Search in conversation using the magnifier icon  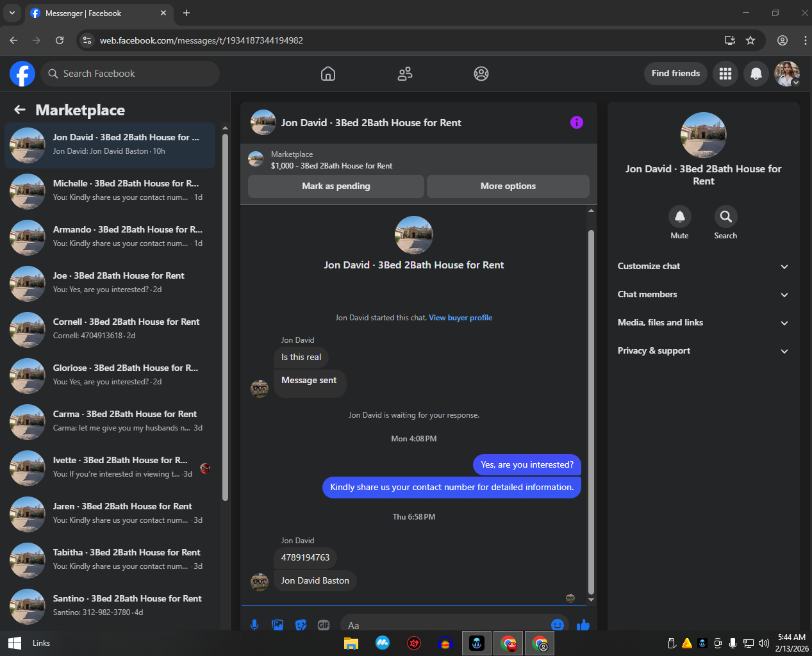point(725,217)
